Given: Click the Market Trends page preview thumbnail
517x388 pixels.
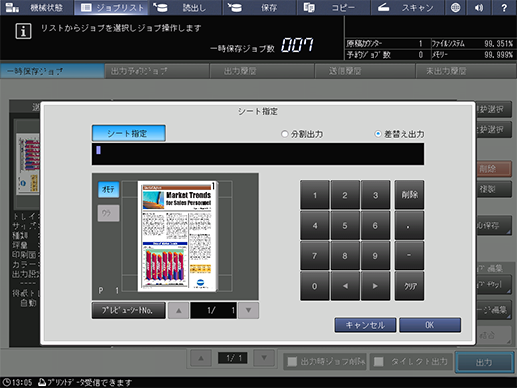Looking at the screenshot, I should (178, 236).
